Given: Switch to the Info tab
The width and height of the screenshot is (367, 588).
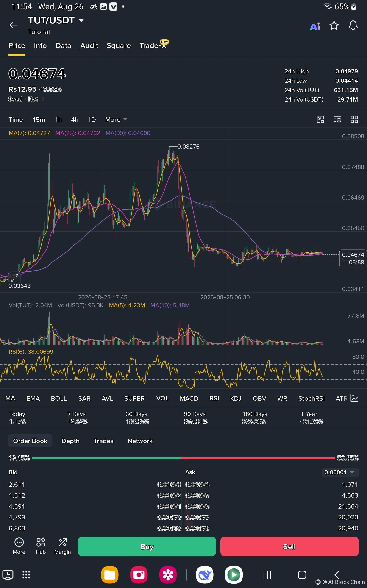Looking at the screenshot, I should pyautogui.click(x=40, y=46).
